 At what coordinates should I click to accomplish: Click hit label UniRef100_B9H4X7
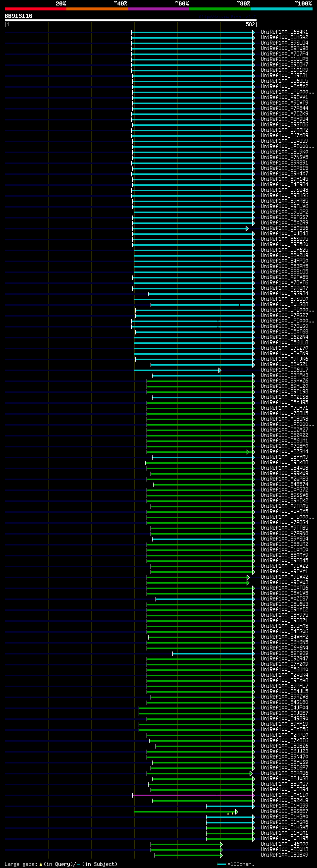[x=284, y=174]
